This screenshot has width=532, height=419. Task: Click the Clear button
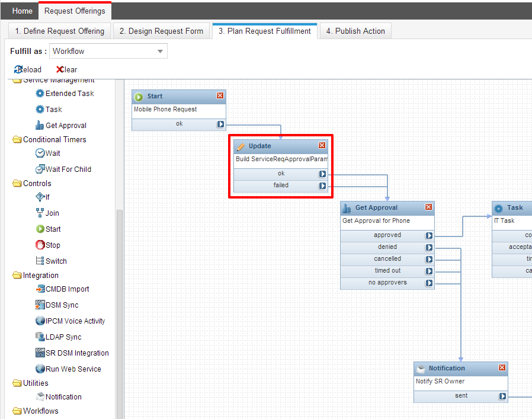point(66,69)
